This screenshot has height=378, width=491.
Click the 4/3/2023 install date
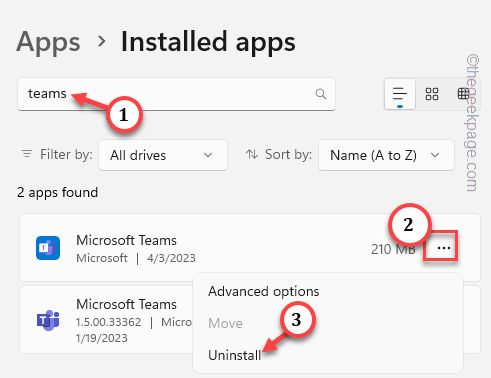(x=171, y=258)
